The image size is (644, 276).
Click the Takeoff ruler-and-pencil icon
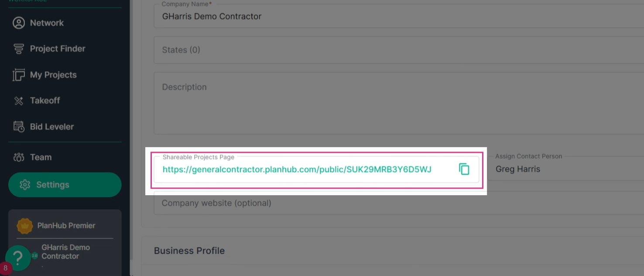click(x=19, y=101)
